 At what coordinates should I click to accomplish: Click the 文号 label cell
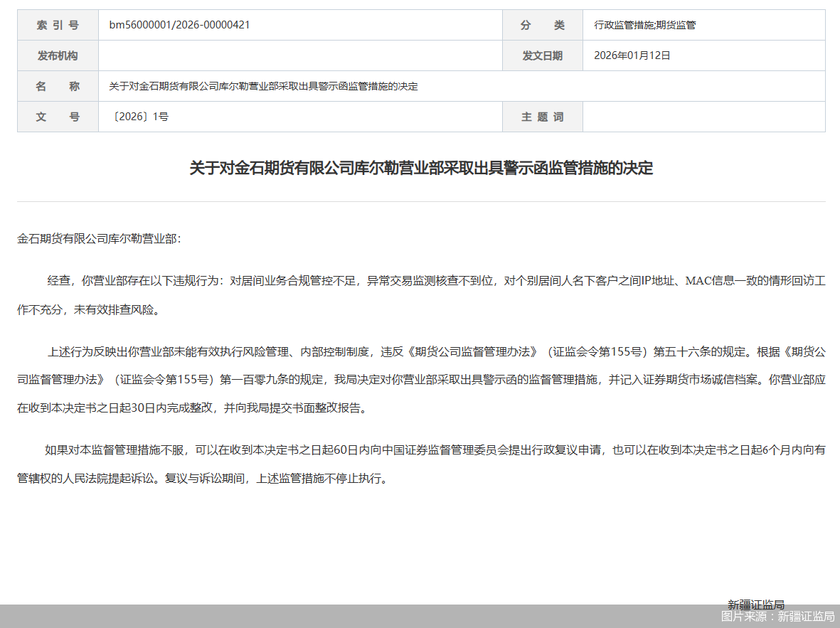(58, 117)
